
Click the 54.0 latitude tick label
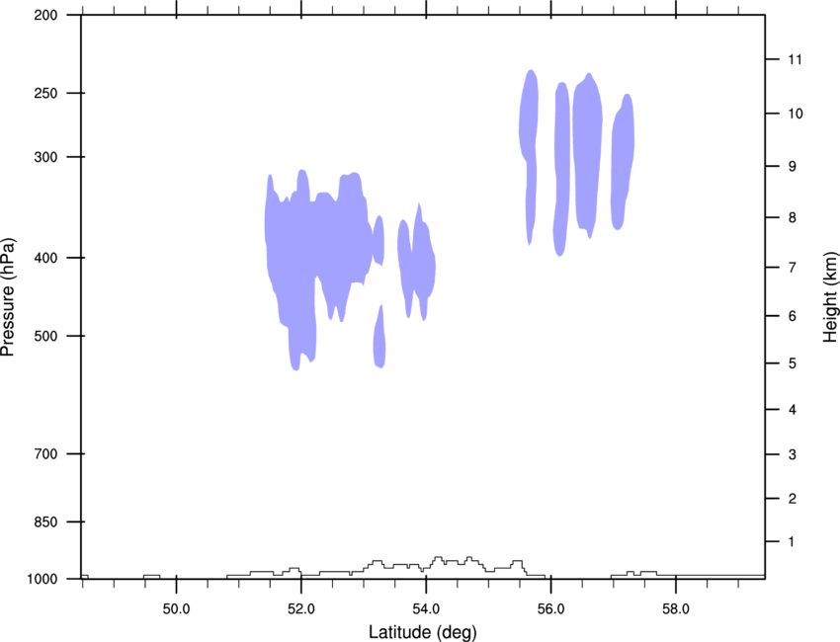(426, 609)
